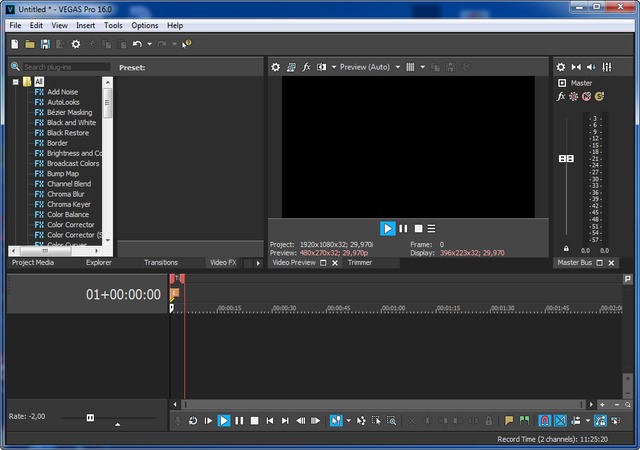Open the Preview (Auto) quality dropdown
Screen dimensions: 640x450
point(364,67)
